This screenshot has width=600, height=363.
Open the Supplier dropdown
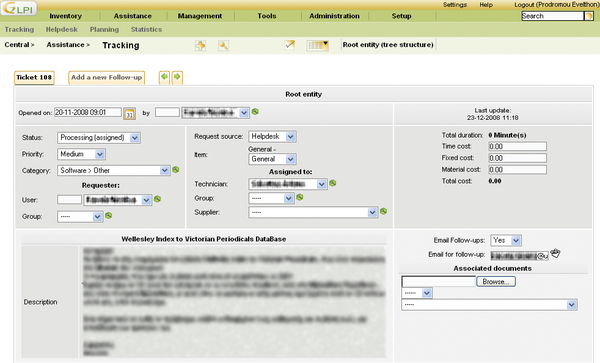coord(313,212)
